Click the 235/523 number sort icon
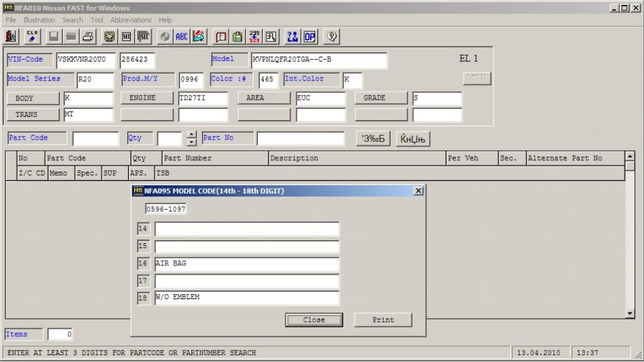 click(x=254, y=36)
